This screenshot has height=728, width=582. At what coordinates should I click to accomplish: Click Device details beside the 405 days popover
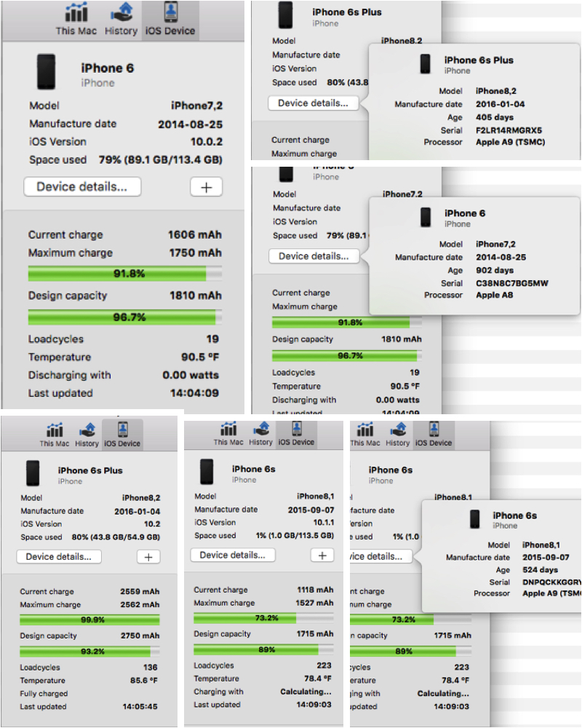(x=313, y=103)
